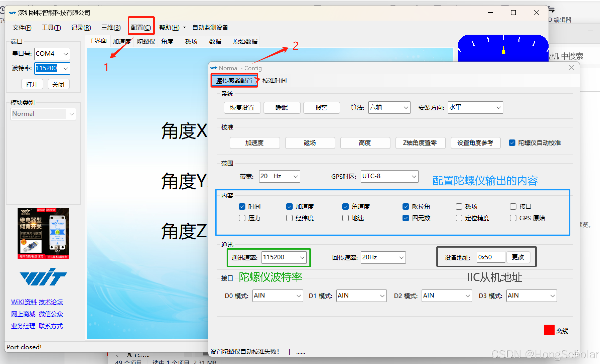
Task: Uncheck the 角速度 content checkbox
Action: pos(345,206)
